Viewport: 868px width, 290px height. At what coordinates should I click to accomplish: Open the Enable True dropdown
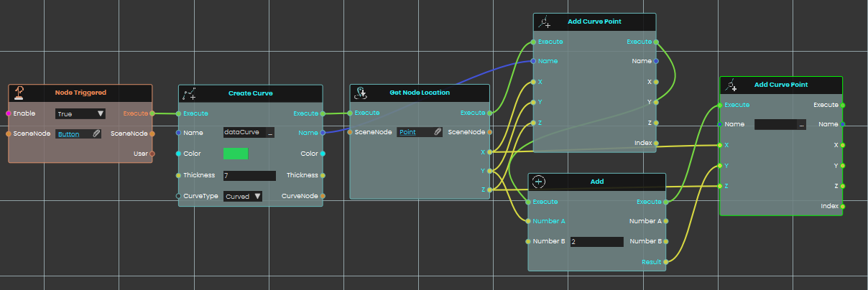click(80, 113)
